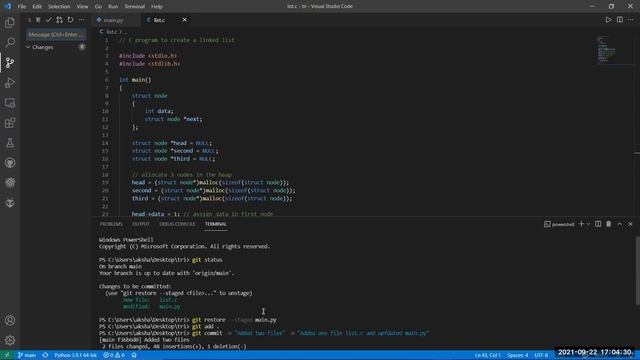The image size is (640, 360).
Task: Open the Remote Explorer activity bar icon
Action: pos(10,103)
